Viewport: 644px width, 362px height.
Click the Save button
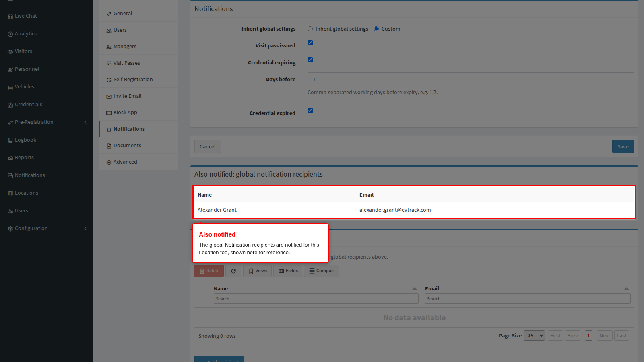[623, 146]
